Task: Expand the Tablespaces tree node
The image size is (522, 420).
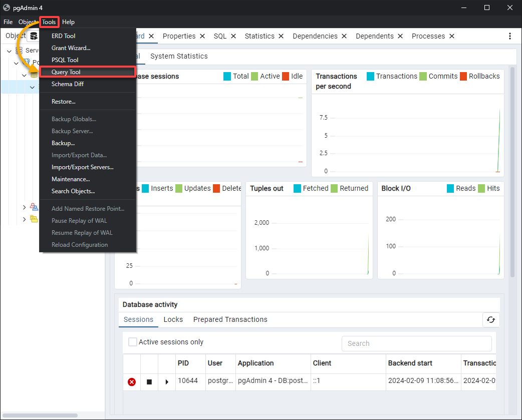Action: click(x=24, y=219)
